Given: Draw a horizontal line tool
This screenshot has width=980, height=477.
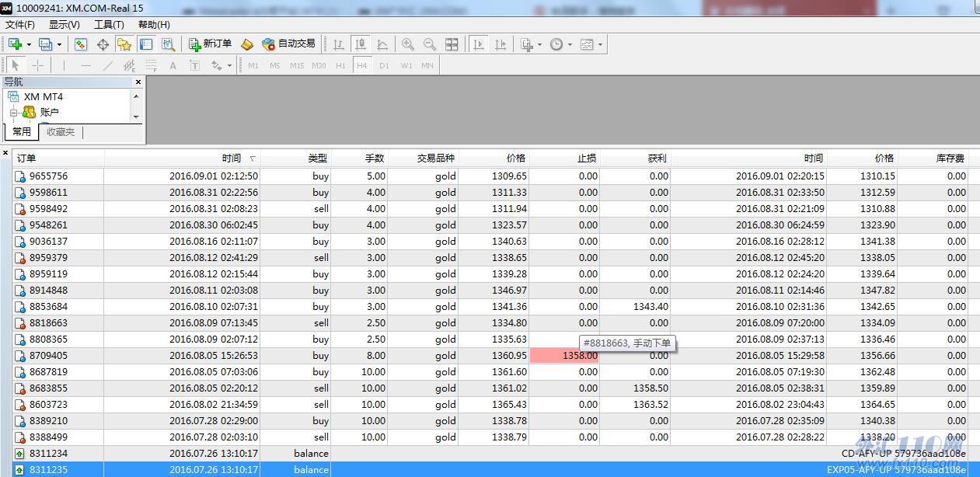Looking at the screenshot, I should pyautogui.click(x=85, y=65).
